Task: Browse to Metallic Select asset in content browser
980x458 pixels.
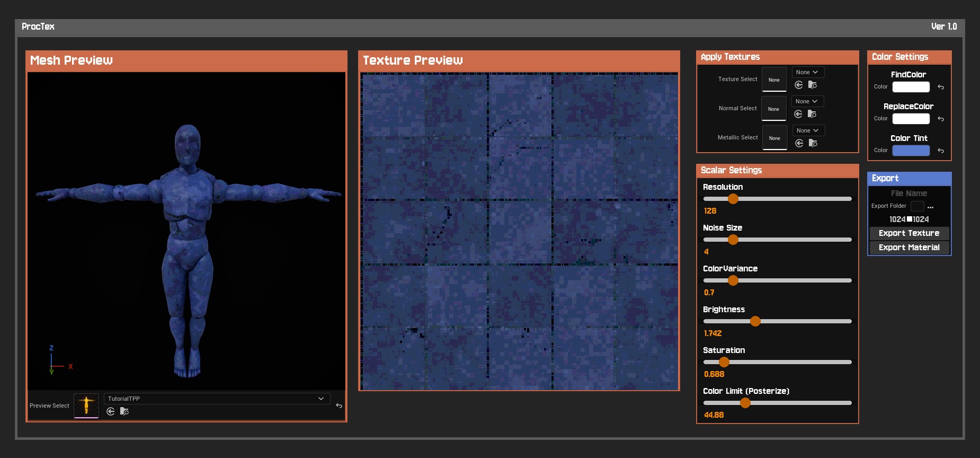Action: (x=813, y=143)
